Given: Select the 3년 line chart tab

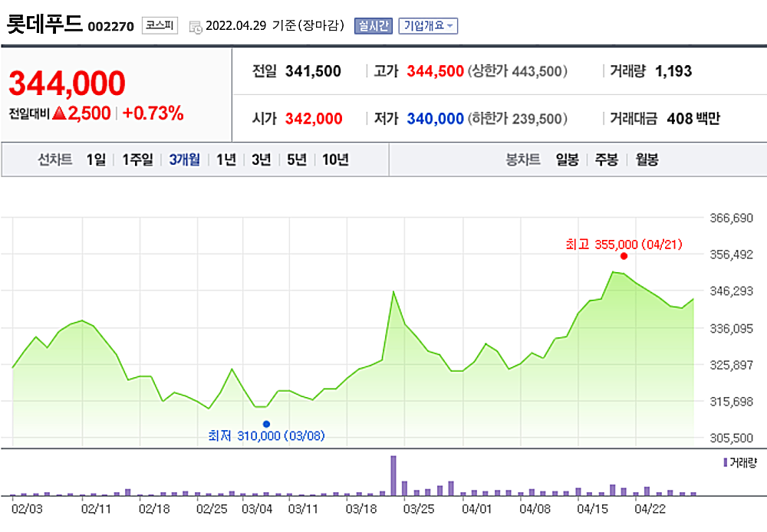Looking at the screenshot, I should [x=262, y=159].
